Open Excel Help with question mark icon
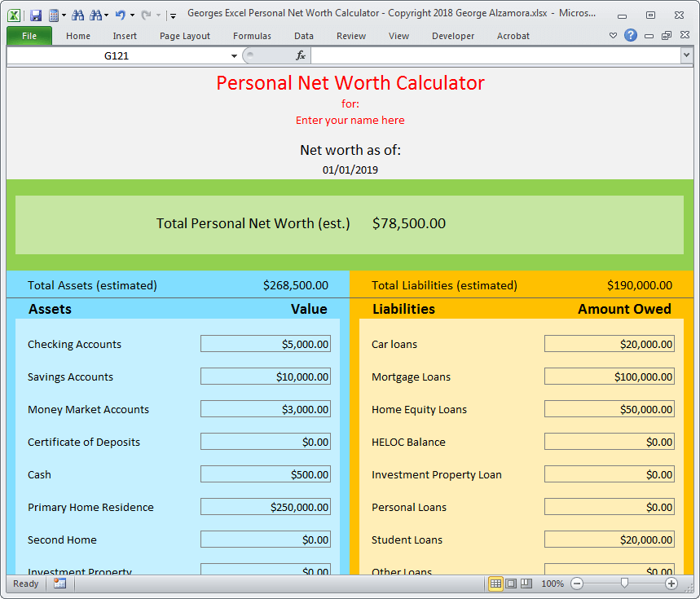This screenshot has width=700, height=599. coord(631,35)
